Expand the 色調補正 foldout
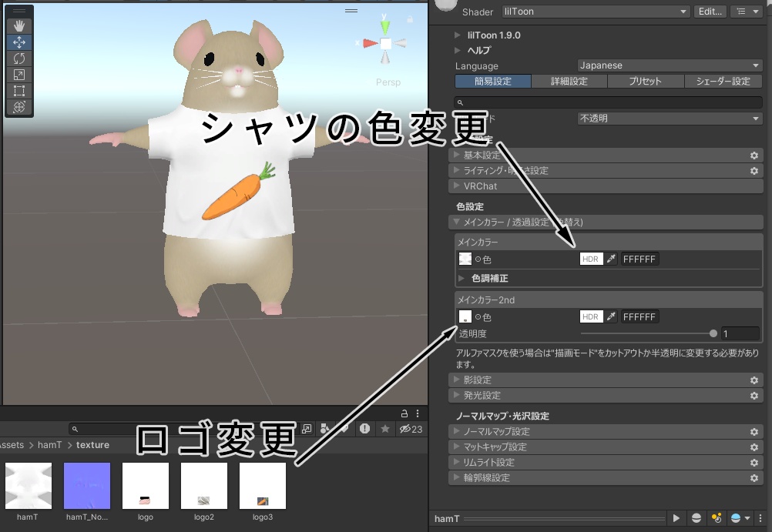The height and width of the screenshot is (532, 772). click(x=462, y=278)
